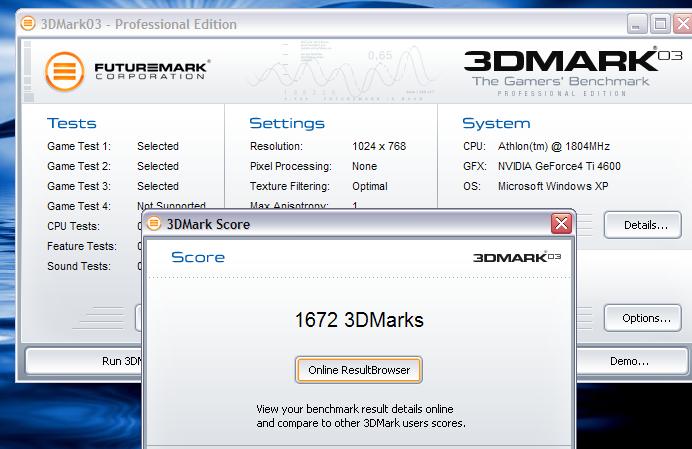Click Game Test 1 label
The height and width of the screenshot is (449, 692).
79,146
